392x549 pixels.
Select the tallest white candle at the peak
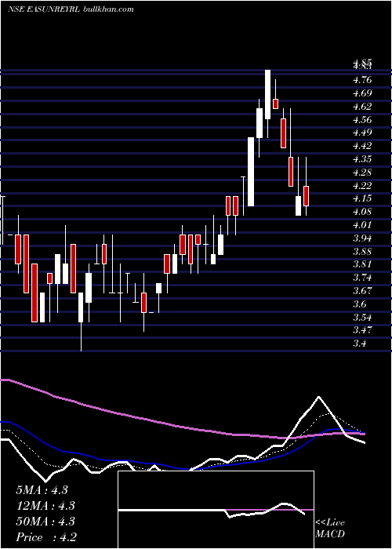(268, 95)
